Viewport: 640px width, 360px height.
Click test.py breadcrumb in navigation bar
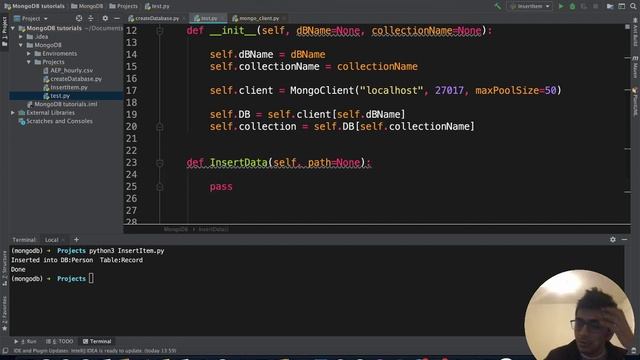(157, 6)
